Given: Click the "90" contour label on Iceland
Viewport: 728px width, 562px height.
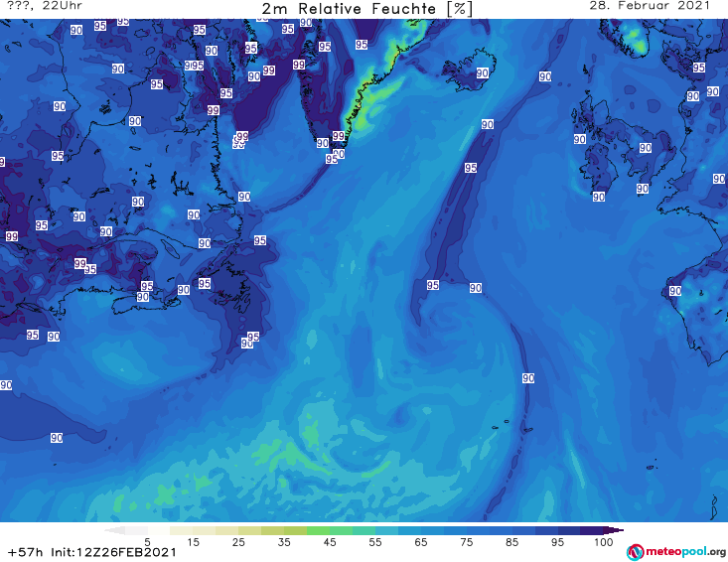Looking at the screenshot, I should pyautogui.click(x=483, y=72).
